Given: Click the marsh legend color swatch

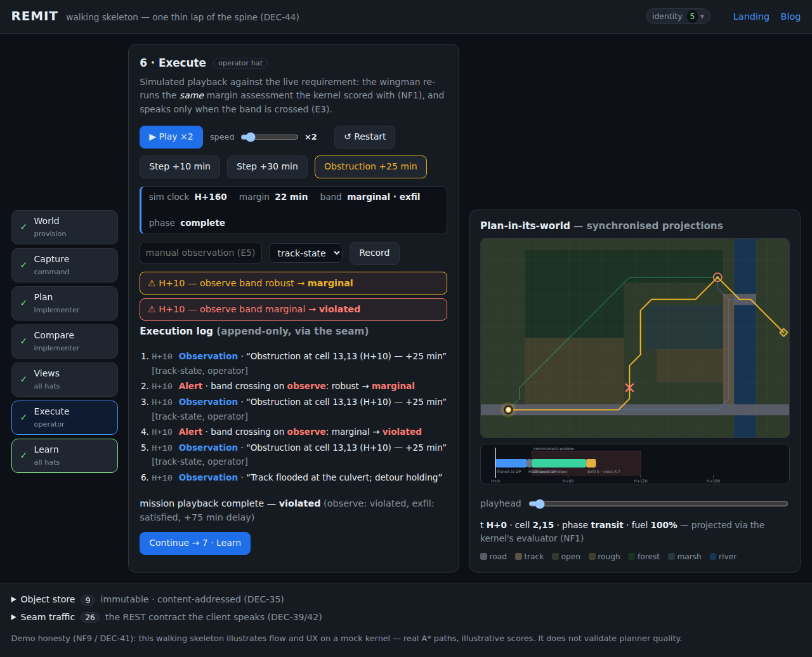Looking at the screenshot, I should tap(671, 557).
